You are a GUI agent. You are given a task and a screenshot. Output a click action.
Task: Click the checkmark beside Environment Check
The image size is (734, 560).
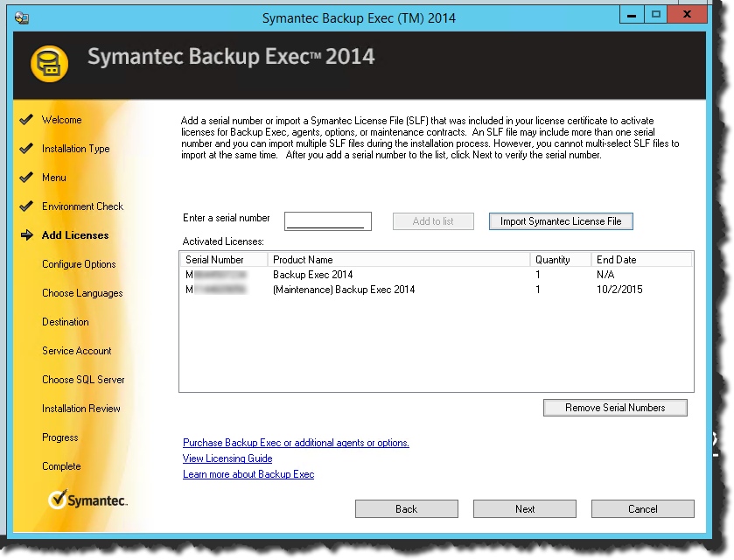coord(26,206)
